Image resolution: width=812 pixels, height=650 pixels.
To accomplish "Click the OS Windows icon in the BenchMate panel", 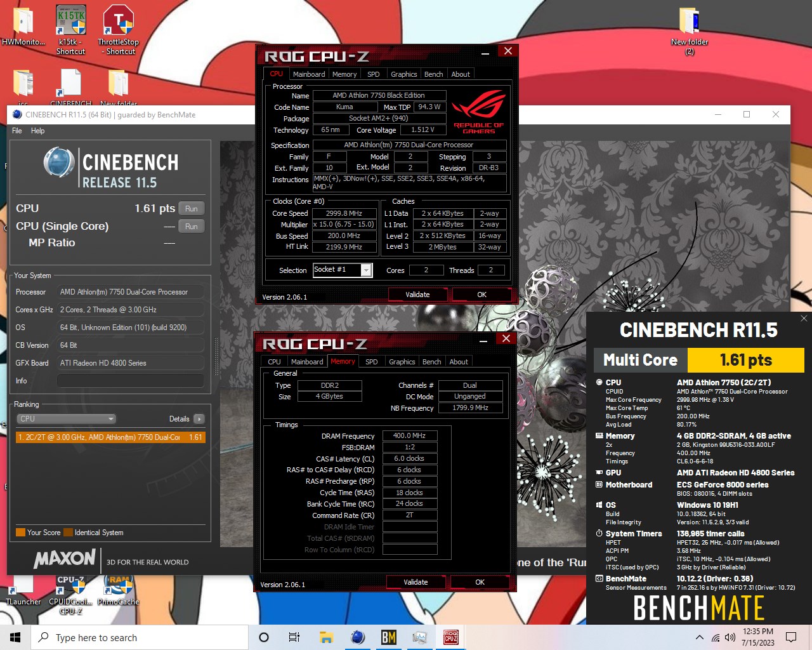I will 599,505.
